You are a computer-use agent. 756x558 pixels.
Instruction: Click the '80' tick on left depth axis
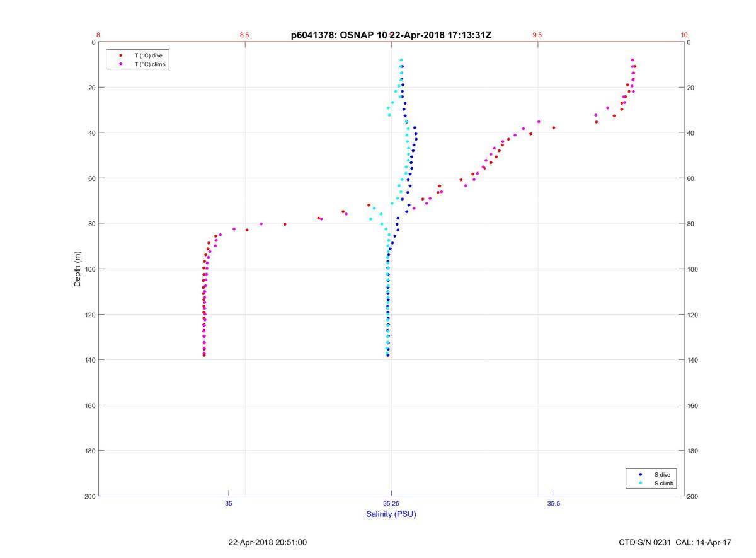click(x=91, y=224)
